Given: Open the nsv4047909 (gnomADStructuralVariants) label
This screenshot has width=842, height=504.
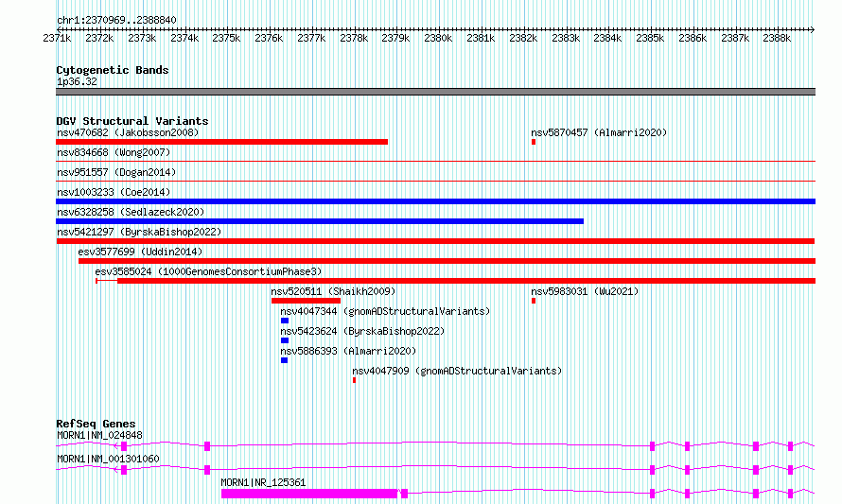Looking at the screenshot, I should coord(457,371).
